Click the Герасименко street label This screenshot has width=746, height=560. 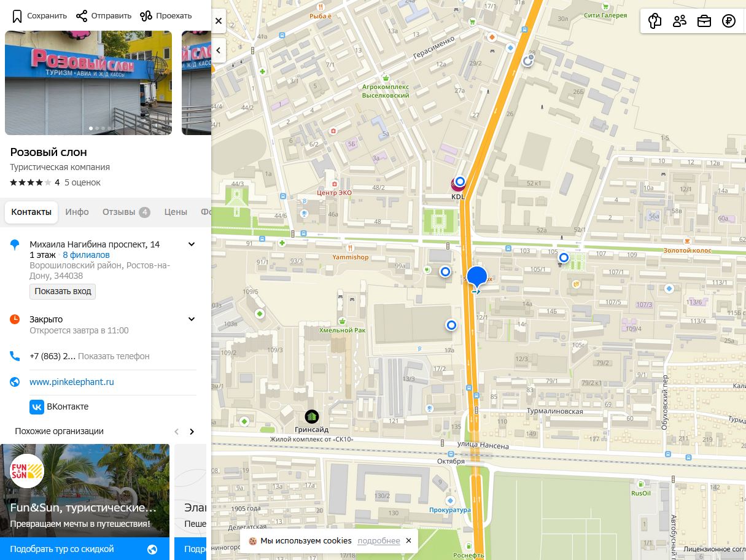click(434, 47)
